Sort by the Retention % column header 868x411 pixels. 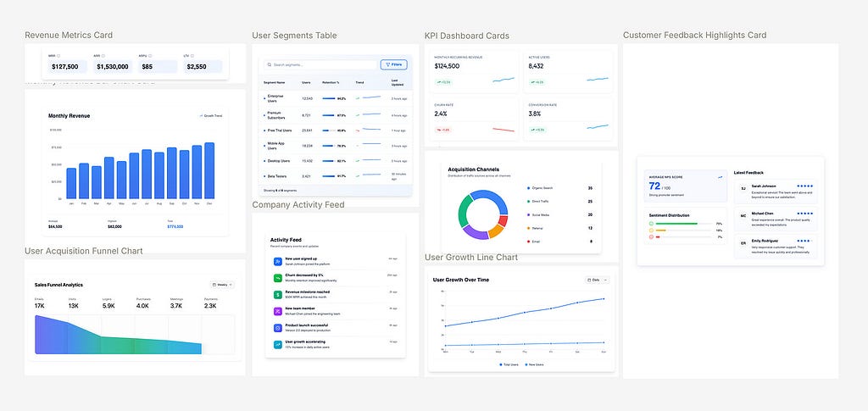(331, 83)
